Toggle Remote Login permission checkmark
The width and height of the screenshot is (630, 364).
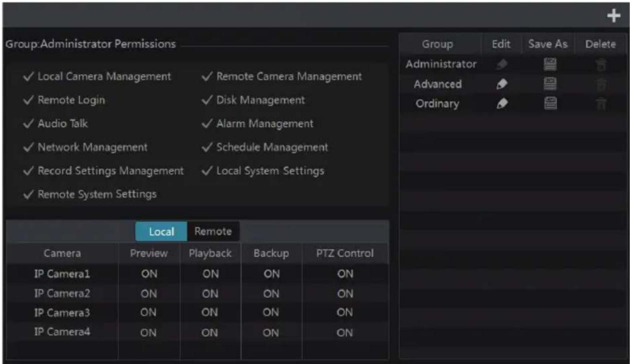coord(64,100)
